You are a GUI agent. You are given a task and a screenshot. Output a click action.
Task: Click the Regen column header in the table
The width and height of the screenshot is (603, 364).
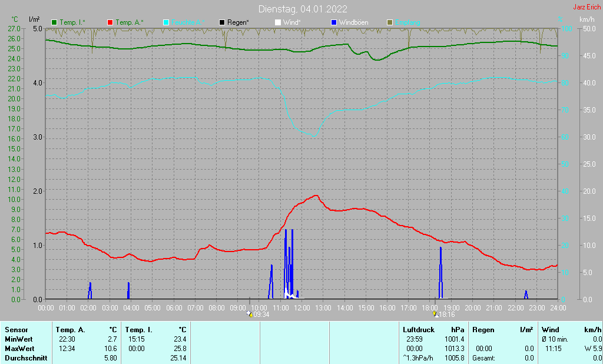click(x=483, y=330)
